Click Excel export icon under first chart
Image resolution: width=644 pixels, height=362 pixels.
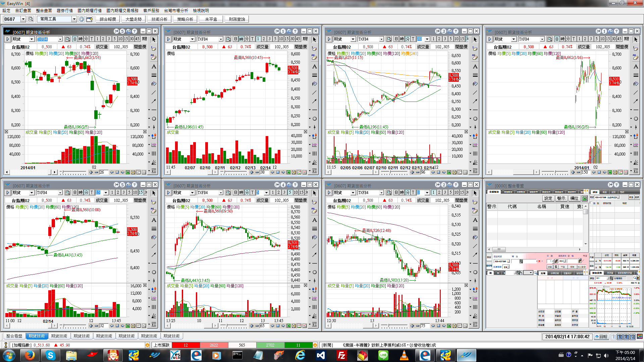click(128, 172)
